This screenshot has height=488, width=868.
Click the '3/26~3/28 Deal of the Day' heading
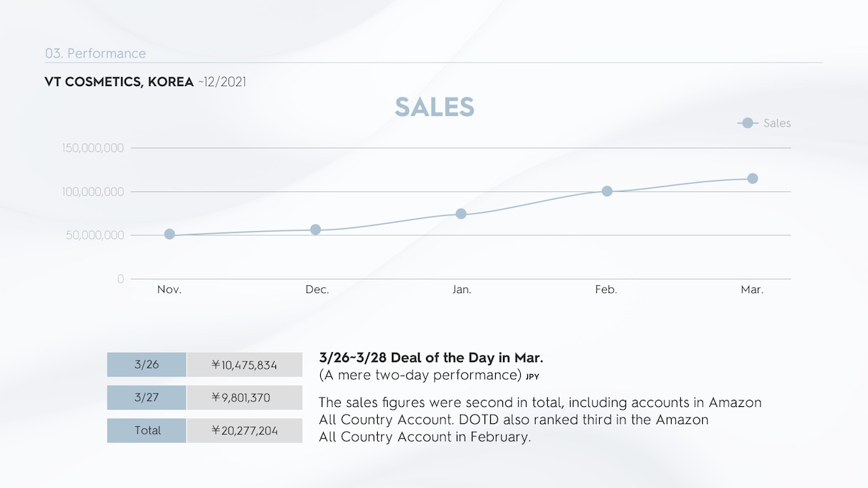[431, 358]
